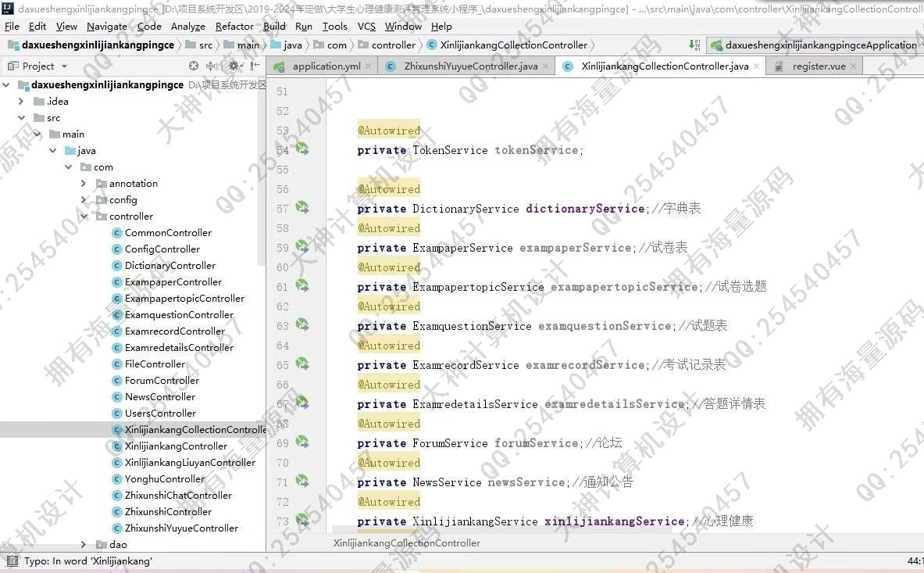
Task: Click the collapse all icon in Project panel
Action: [x=210, y=66]
